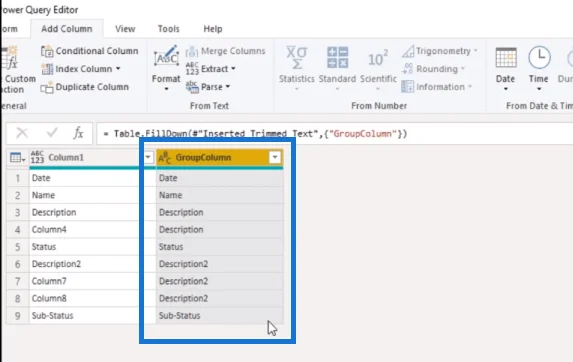Image resolution: width=573 pixels, height=362 pixels.
Task: Open the Trigonometry menu
Action: click(440, 51)
